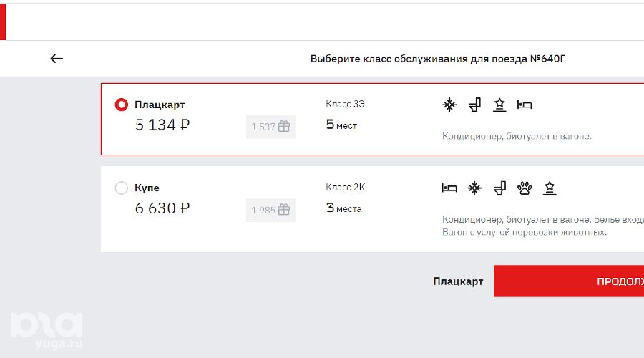Screen dimensions: 644x358
Task: Click the Плацкарт price 5 134 ₽
Action: click(162, 125)
